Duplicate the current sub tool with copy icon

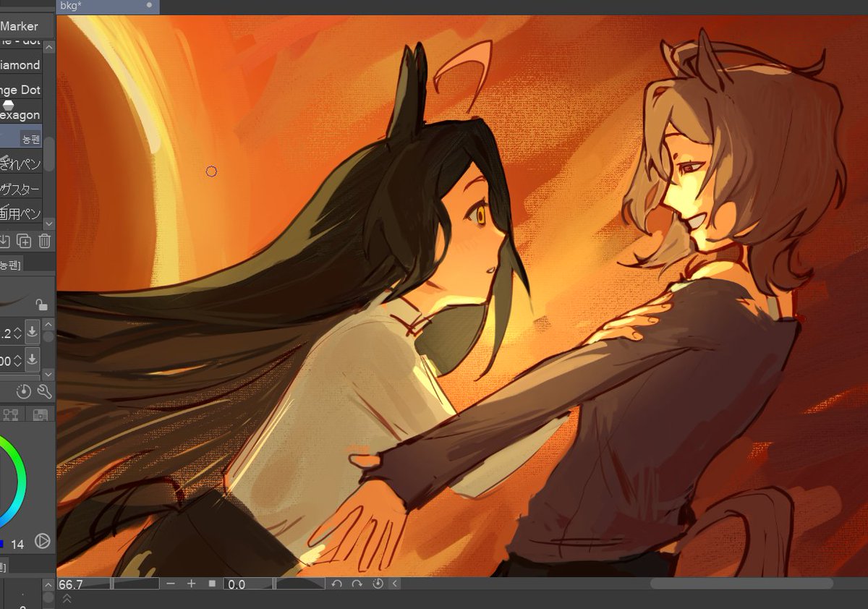point(24,241)
